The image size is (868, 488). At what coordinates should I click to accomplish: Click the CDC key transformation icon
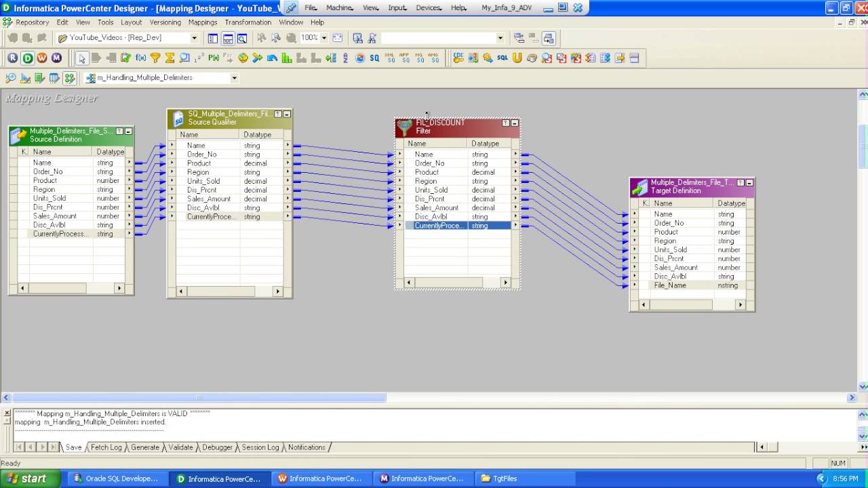458,58
